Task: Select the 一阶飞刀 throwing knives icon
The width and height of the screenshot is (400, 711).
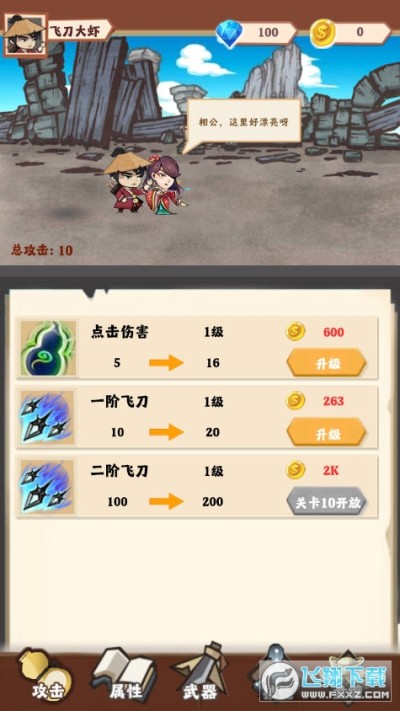Action: pyautogui.click(x=47, y=417)
